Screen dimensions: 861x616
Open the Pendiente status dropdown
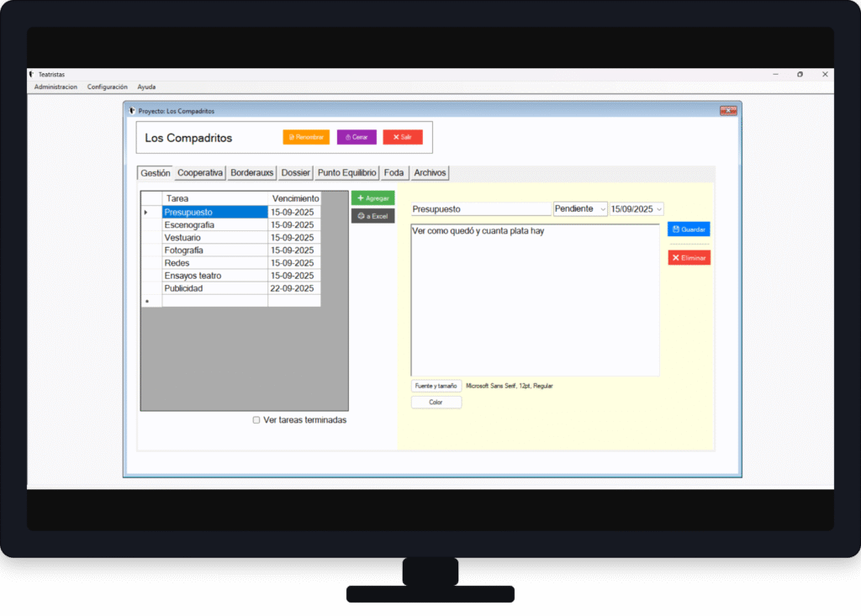580,208
